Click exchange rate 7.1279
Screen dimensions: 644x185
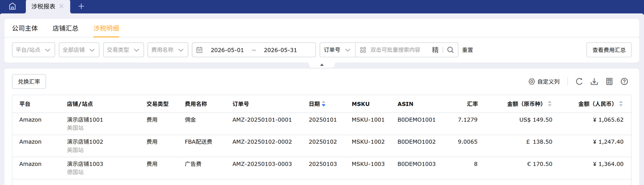(468, 120)
